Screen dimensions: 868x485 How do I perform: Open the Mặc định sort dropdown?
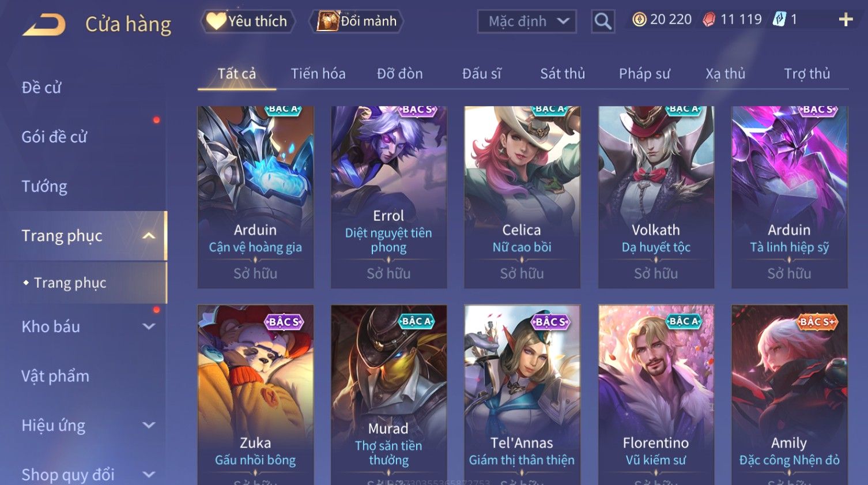click(527, 22)
